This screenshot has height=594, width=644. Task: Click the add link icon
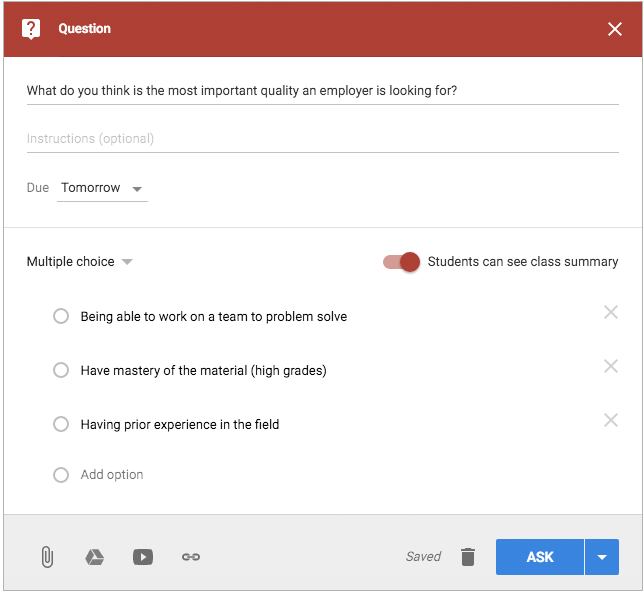[191, 557]
